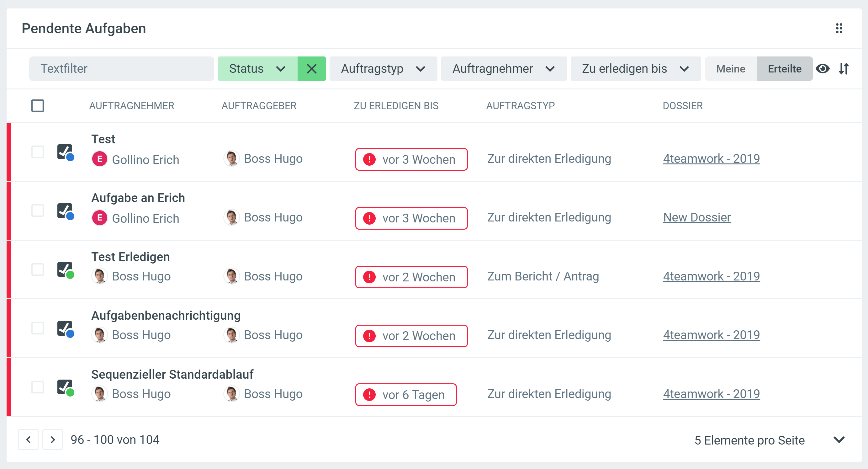Image resolution: width=868 pixels, height=469 pixels.
Task: Click the sort order arrows icon
Action: pos(844,69)
